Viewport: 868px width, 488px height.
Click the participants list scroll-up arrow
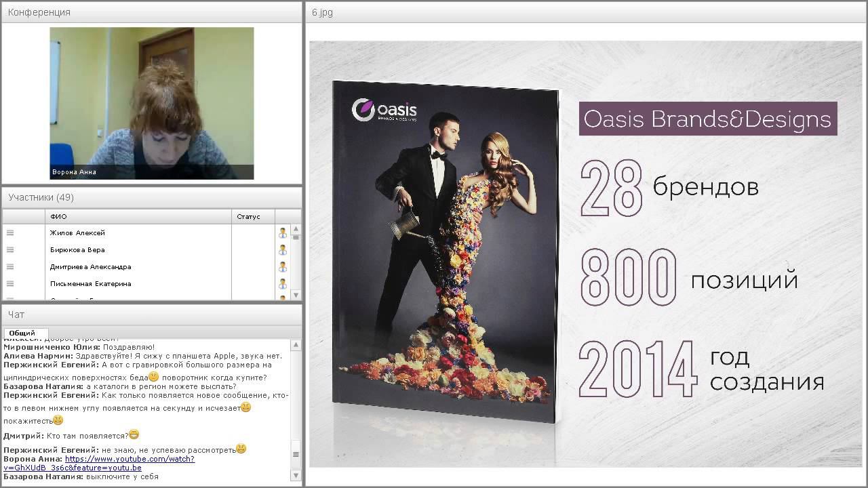point(296,229)
